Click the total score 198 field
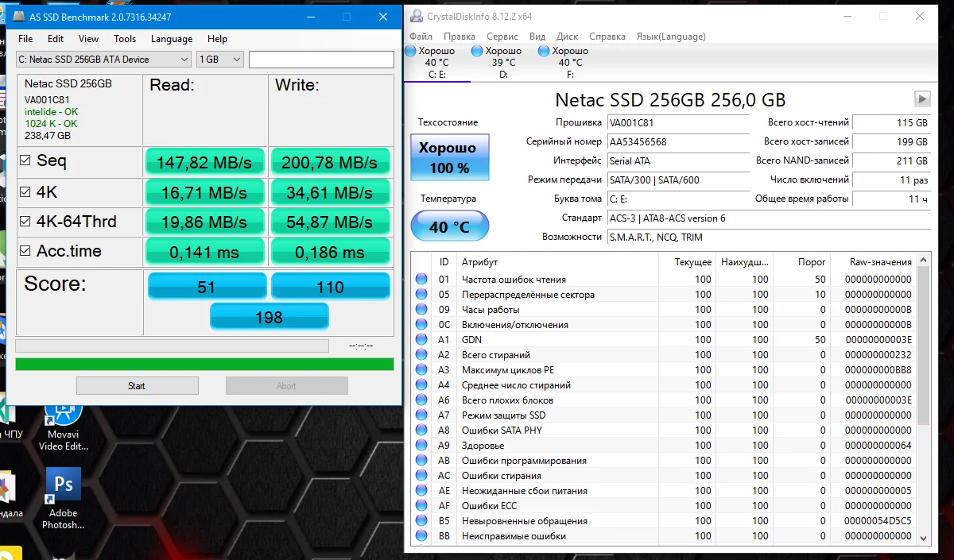This screenshot has width=954, height=560. click(269, 317)
